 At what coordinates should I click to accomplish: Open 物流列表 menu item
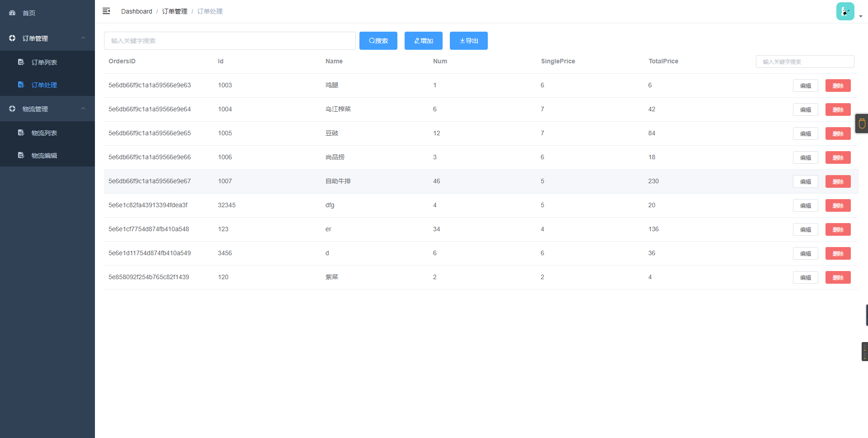[47, 133]
